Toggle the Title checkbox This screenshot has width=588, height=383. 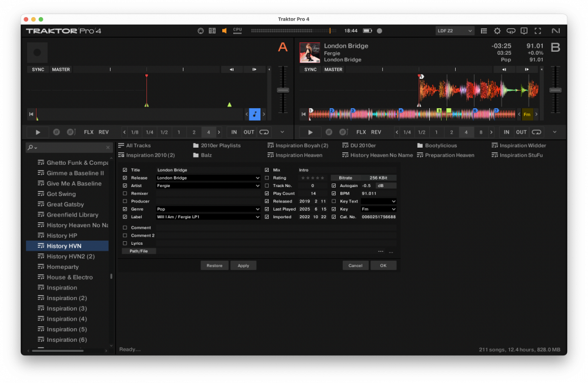pos(125,170)
